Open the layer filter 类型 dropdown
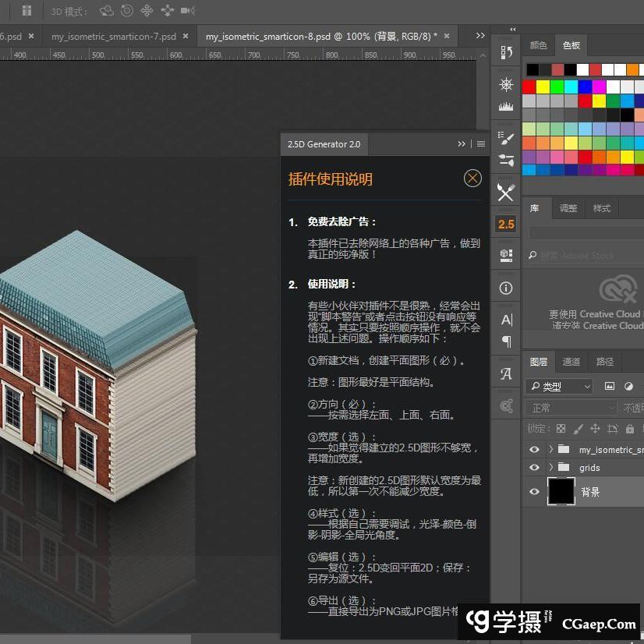 pyautogui.click(x=559, y=386)
